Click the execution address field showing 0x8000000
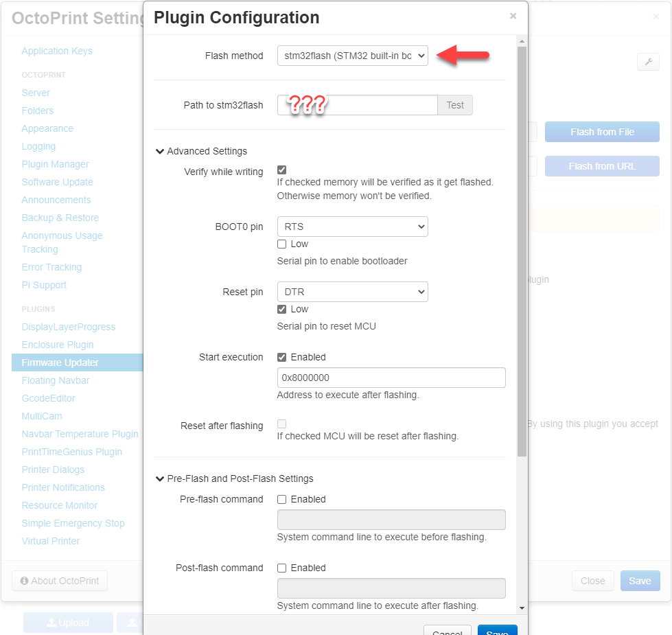This screenshot has height=635, width=672. point(391,378)
